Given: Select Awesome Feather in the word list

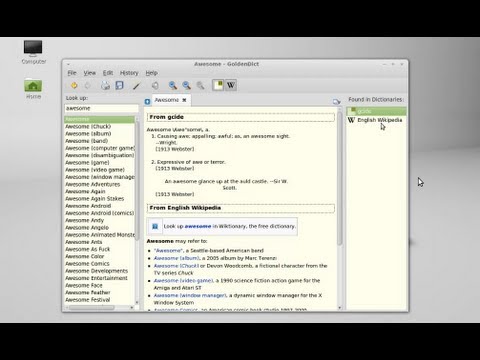Looking at the screenshot, I should 99,293.
